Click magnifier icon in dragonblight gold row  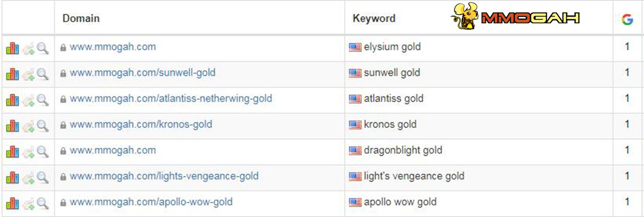[x=42, y=152]
